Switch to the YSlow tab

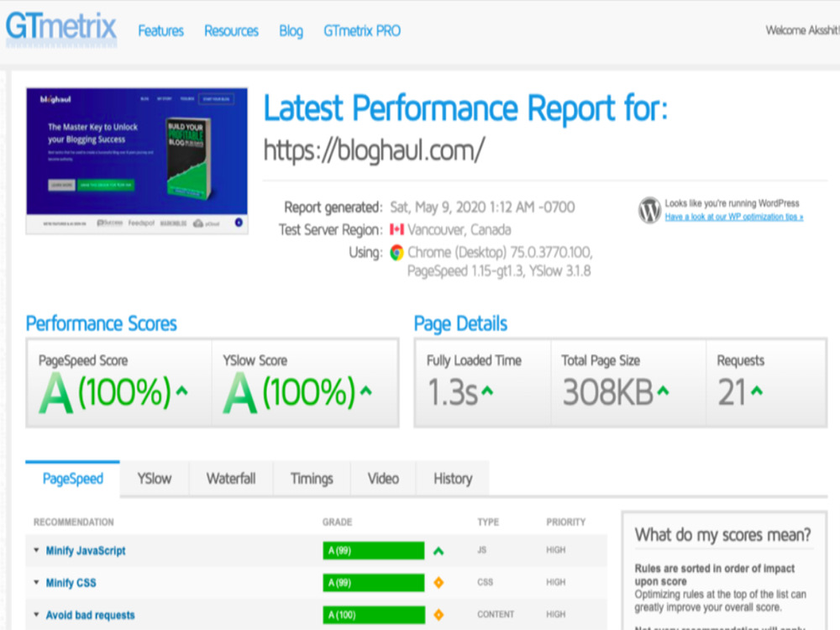click(x=155, y=479)
